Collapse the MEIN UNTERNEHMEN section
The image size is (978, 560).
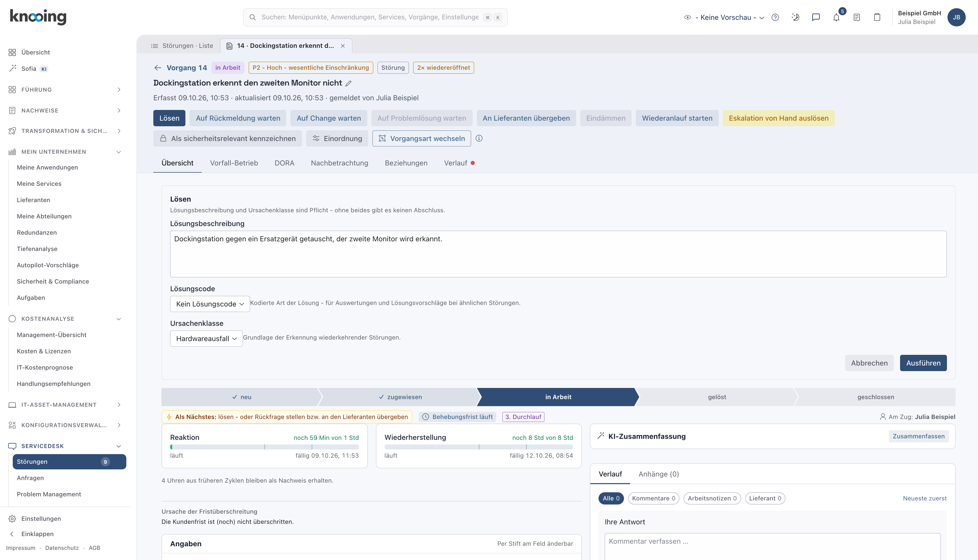click(65, 152)
